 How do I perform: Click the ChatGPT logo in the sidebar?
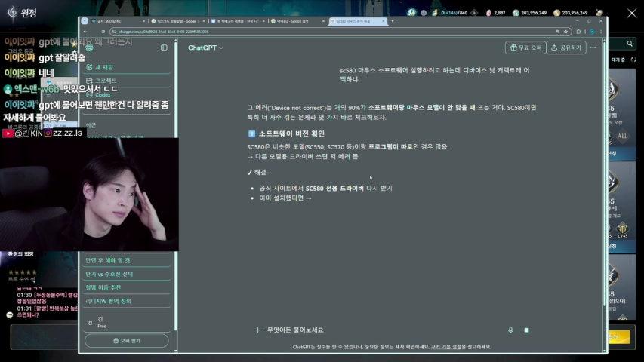[89, 48]
